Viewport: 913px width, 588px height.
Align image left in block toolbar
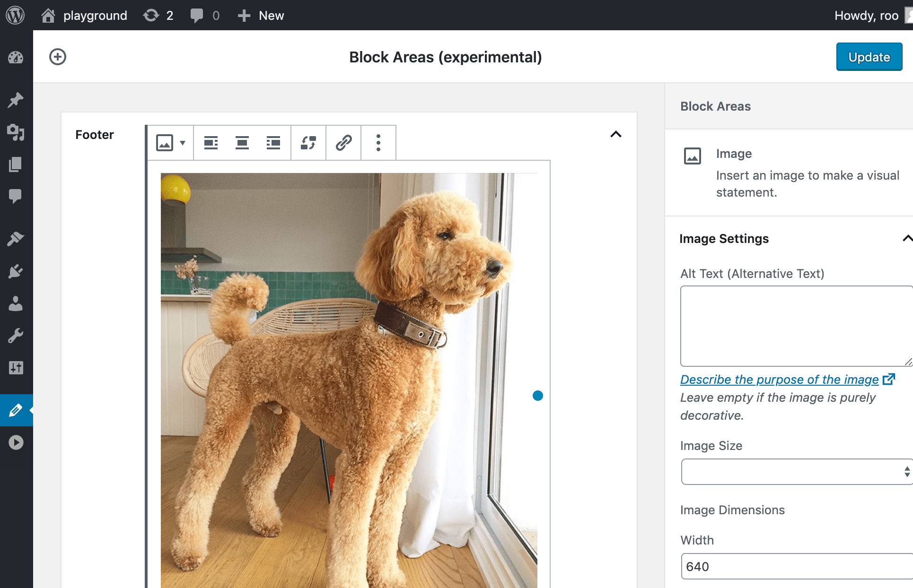pyautogui.click(x=211, y=143)
